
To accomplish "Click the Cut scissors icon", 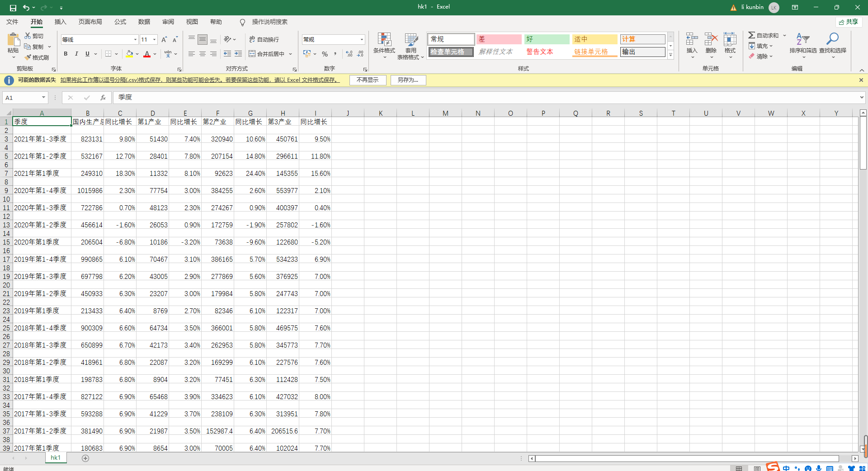I will pos(28,36).
